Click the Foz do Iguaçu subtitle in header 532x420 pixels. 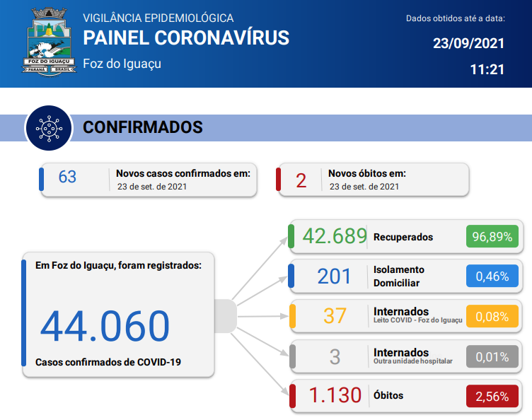point(122,64)
